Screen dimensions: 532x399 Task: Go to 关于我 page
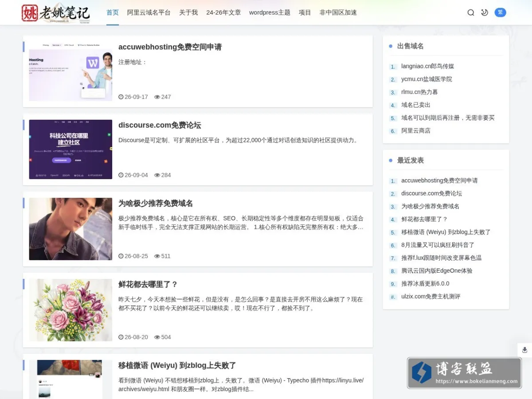click(x=188, y=12)
